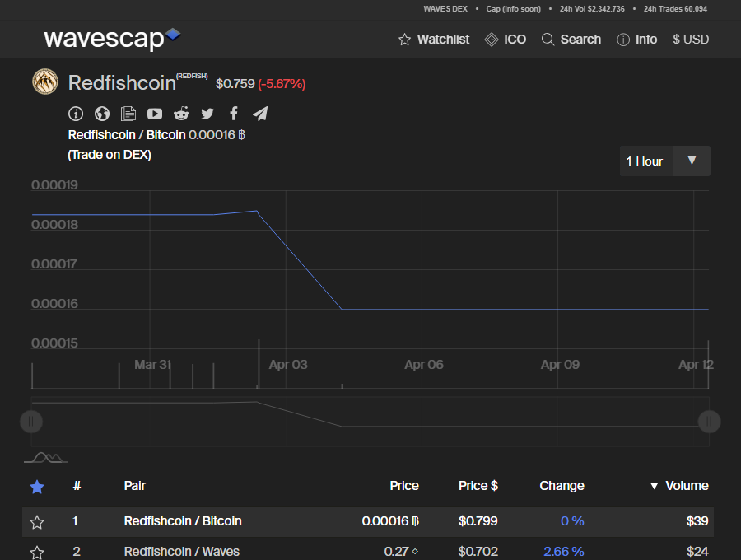Sort table by # column header
This screenshot has height=560, width=741.
coord(77,486)
